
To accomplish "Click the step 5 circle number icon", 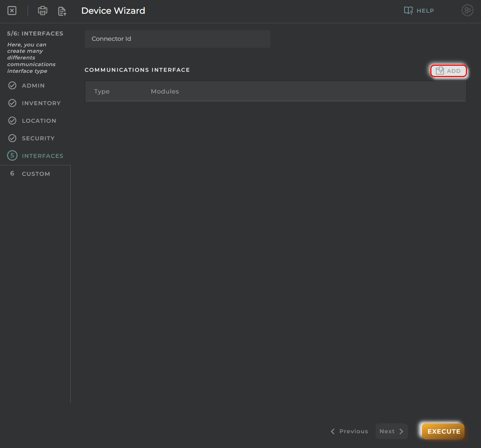I will tap(12, 155).
